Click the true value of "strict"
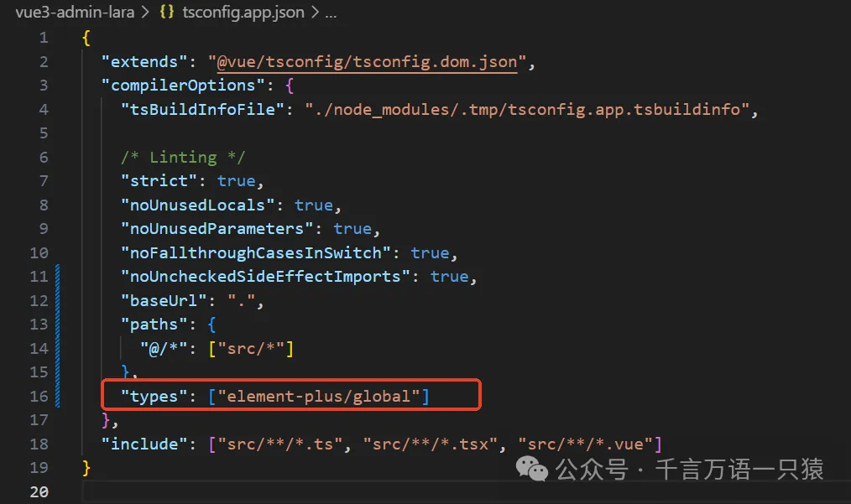 236,181
